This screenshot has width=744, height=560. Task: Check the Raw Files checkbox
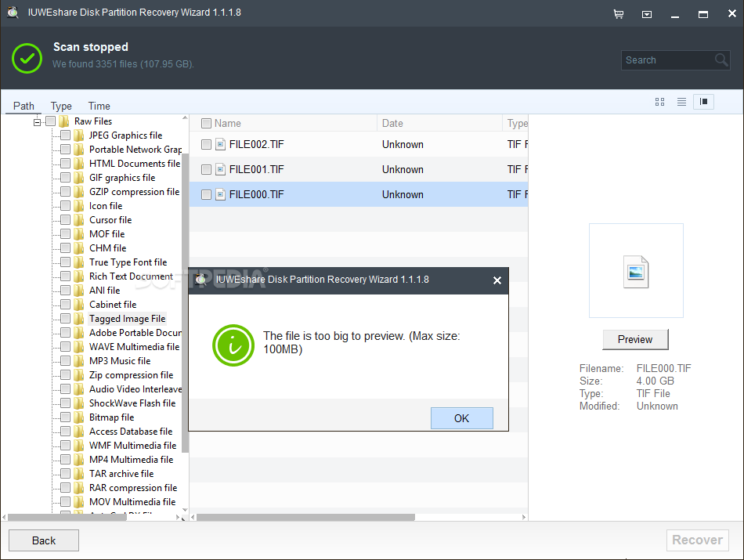tap(51, 121)
